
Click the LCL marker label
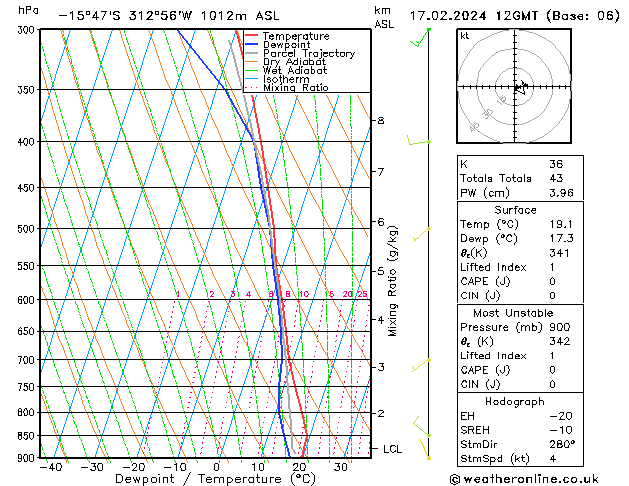coord(392,449)
